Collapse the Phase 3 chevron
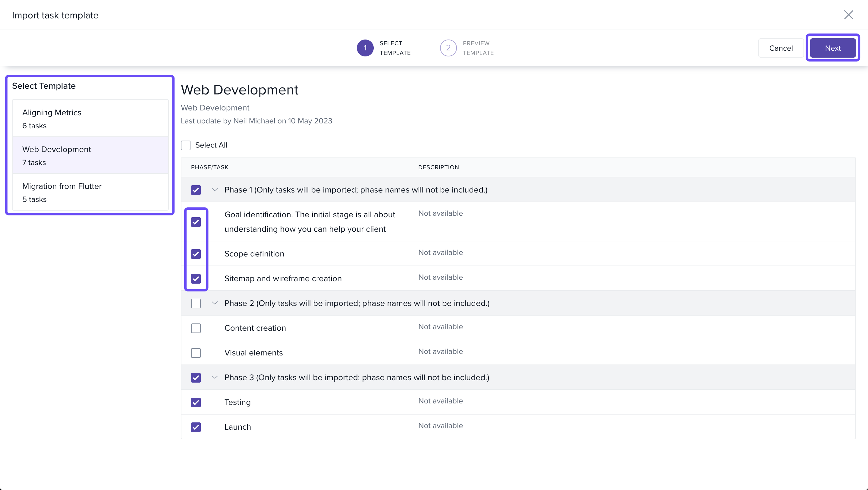This screenshot has width=868, height=490. coord(215,377)
